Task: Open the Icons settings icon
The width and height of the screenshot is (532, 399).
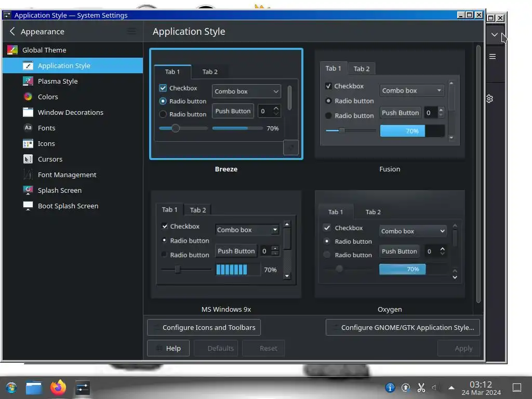Action: coord(28,143)
